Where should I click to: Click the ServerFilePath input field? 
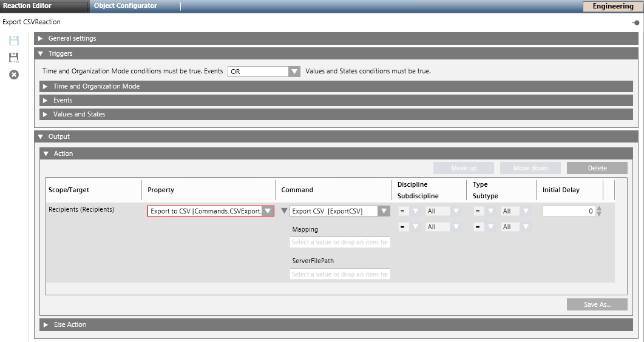coord(339,274)
